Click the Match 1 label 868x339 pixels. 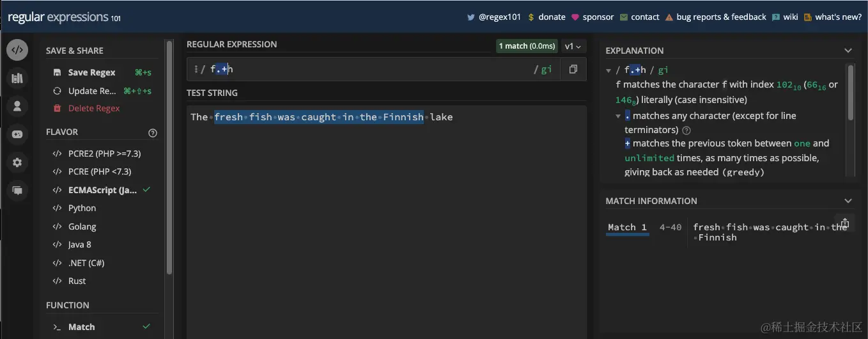(x=627, y=227)
